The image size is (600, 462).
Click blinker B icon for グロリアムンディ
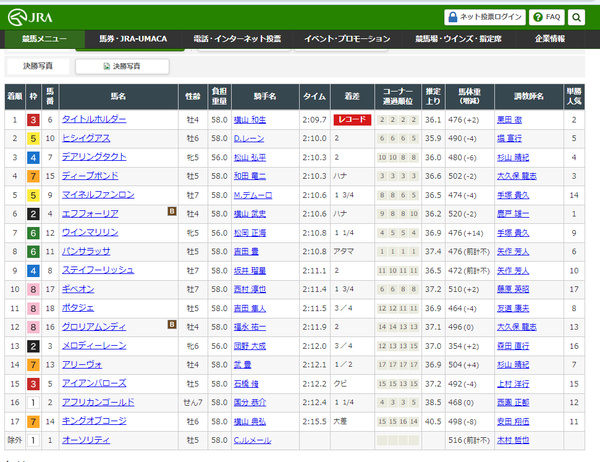(172, 324)
